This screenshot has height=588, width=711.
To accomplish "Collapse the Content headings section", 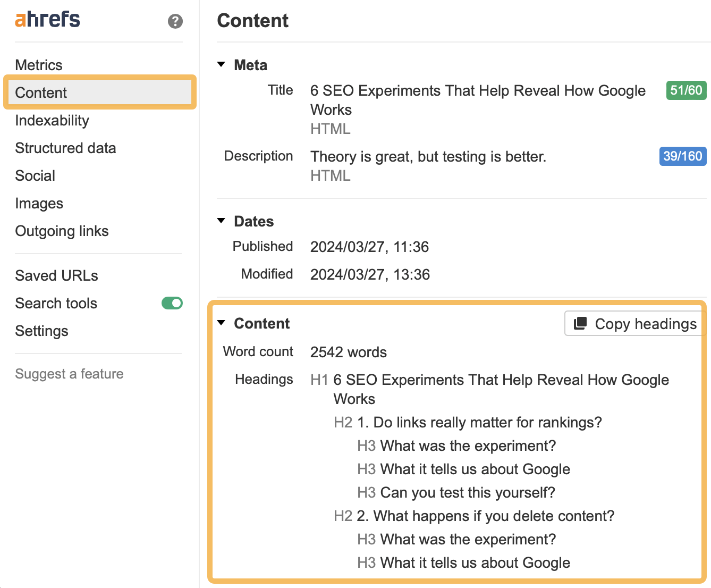I will pos(221,323).
